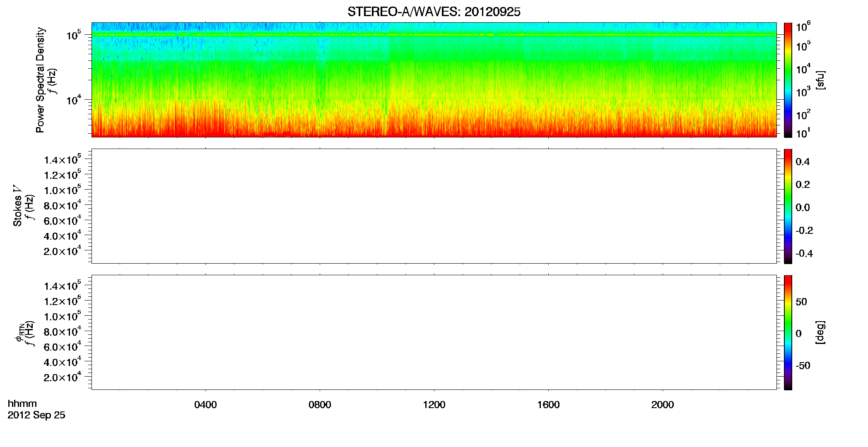Click the Stokes V color bar
Viewport: 868px width, 447px height.
[x=788, y=206]
